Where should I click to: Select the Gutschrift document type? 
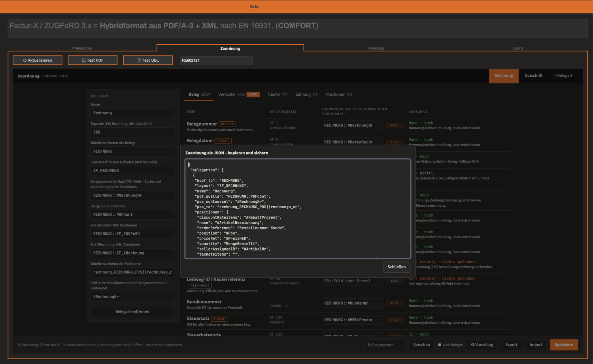click(533, 75)
